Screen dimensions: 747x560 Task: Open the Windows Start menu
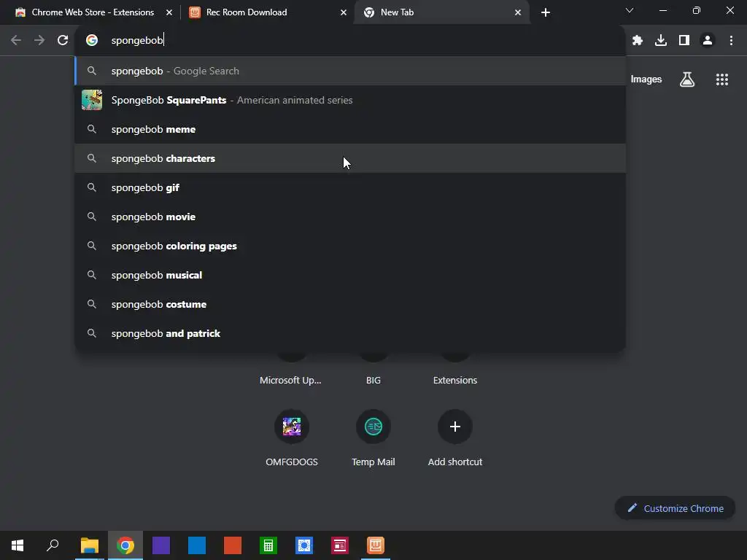pyautogui.click(x=18, y=545)
